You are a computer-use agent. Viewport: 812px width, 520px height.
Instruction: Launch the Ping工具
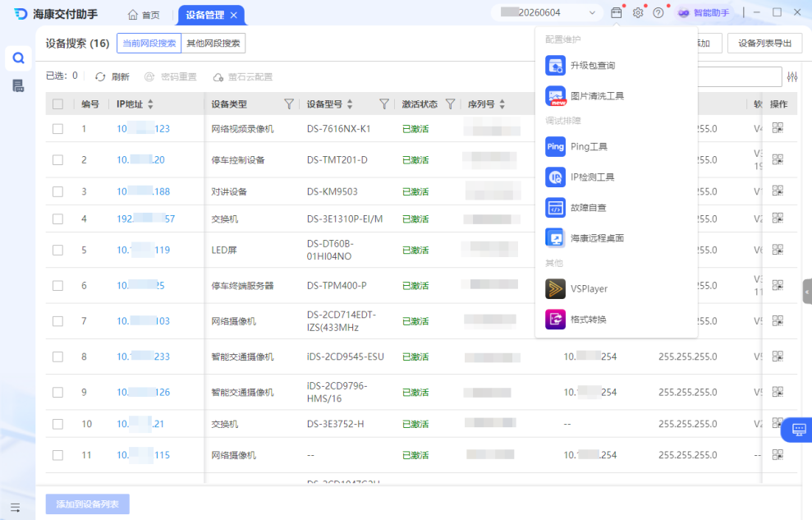tap(576, 146)
